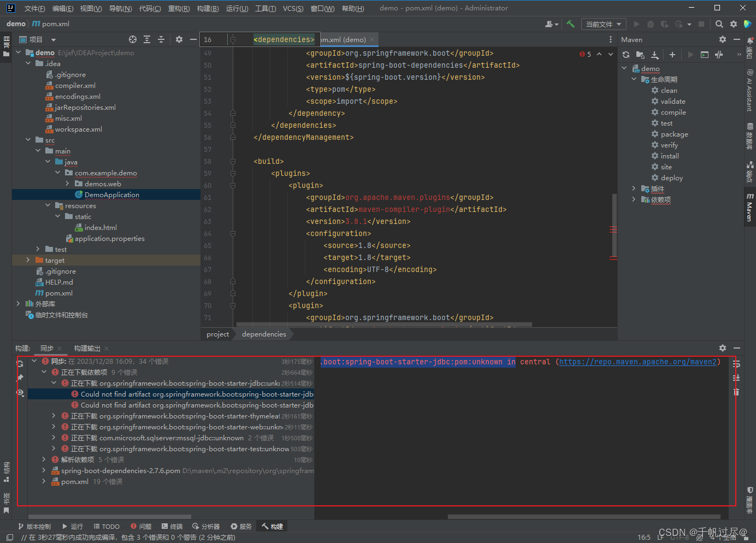This screenshot has width=756, height=543.
Task: Reload all Maven projects
Action: (626, 55)
